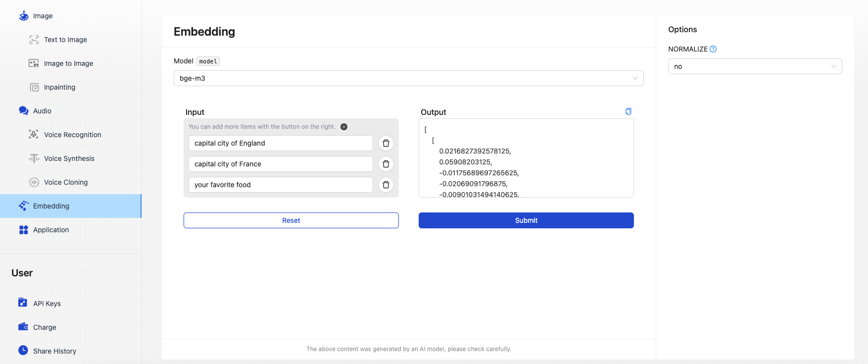The height and width of the screenshot is (364, 868).
Task: Navigate to Voice Recognition
Action: click(72, 135)
